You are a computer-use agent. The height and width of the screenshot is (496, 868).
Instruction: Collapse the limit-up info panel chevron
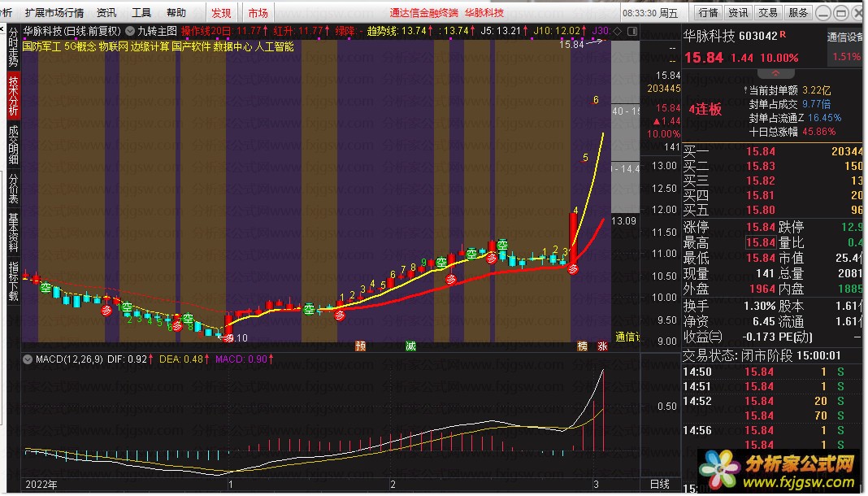pos(775,74)
